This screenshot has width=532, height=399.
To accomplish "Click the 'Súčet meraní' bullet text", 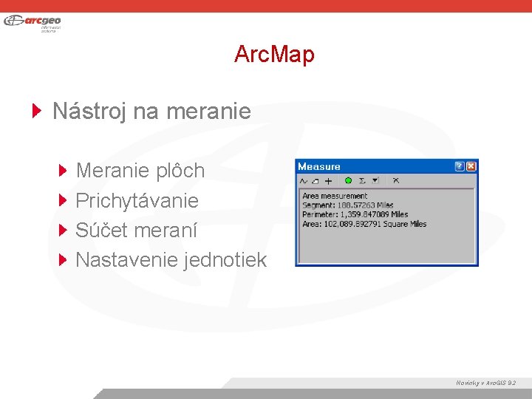I will tap(136, 230).
